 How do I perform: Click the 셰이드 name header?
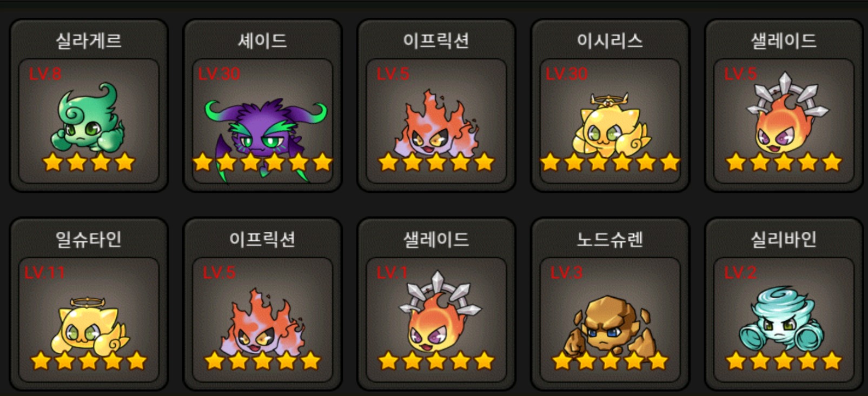262,41
